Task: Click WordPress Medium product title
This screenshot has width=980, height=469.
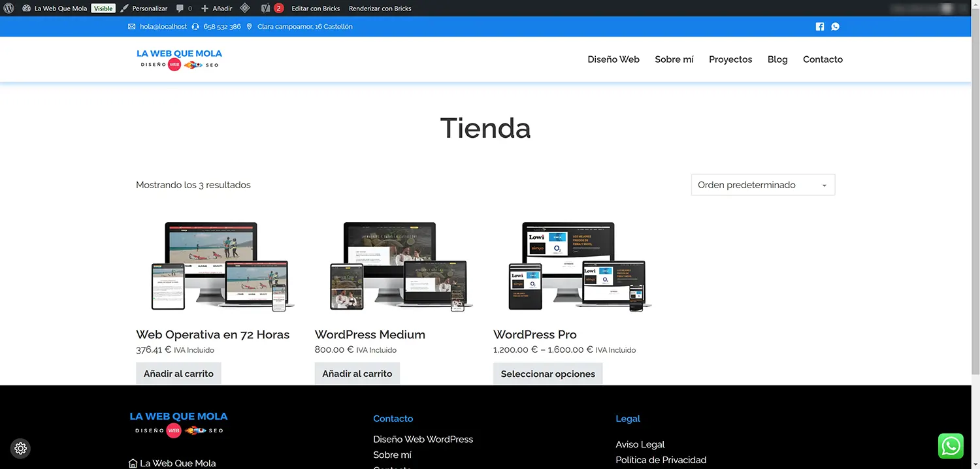Action: tap(370, 334)
